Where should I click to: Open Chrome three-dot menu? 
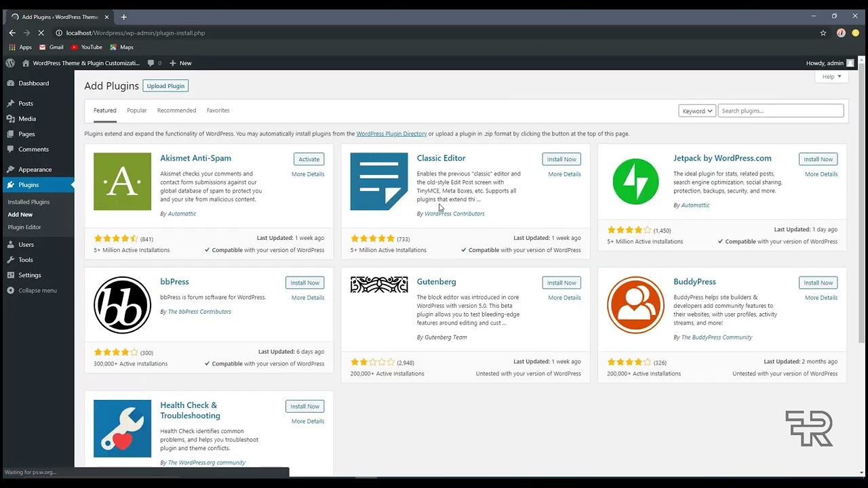tap(854, 33)
